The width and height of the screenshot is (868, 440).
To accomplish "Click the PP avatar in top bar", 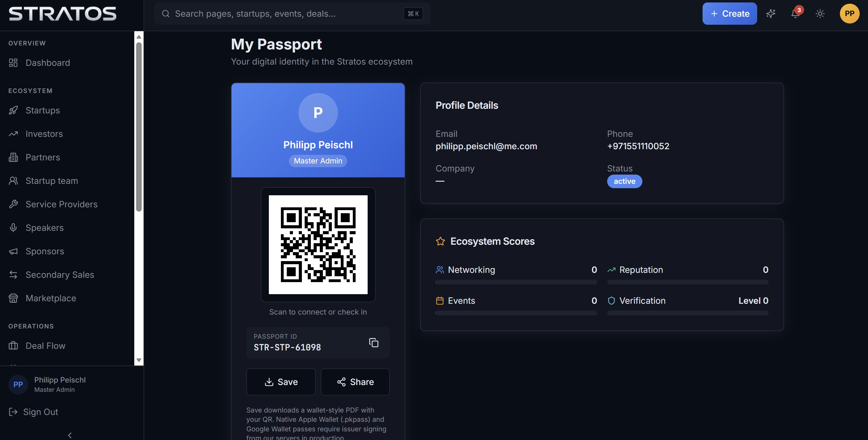I will click(x=849, y=14).
